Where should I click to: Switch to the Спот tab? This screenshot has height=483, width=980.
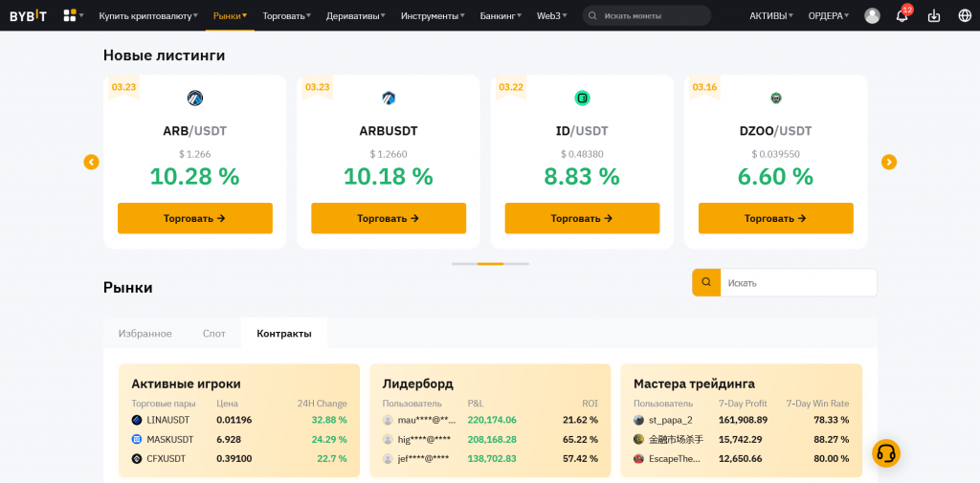point(214,333)
